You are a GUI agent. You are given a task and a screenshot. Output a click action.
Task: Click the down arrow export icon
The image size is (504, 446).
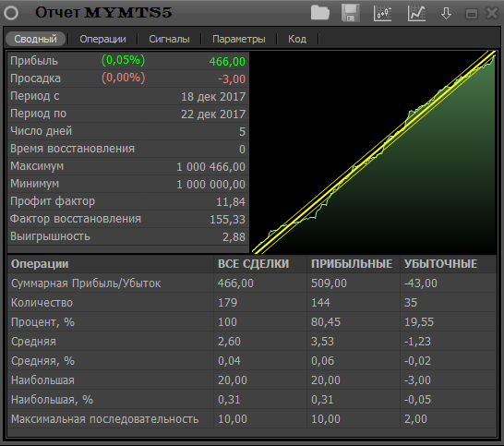tap(446, 14)
